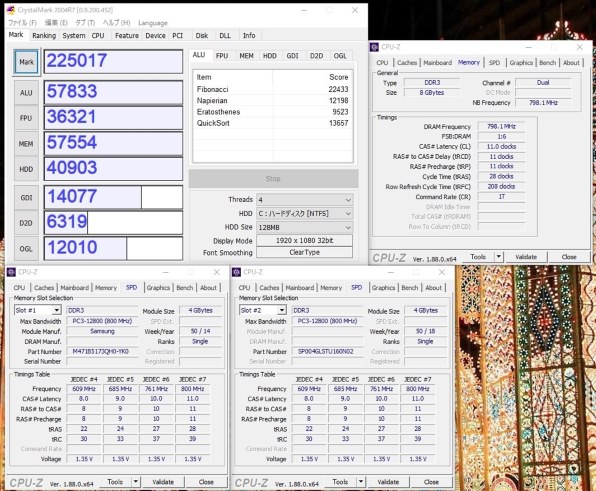Open the SPD tab in CPU-Z Memory window
The height and width of the screenshot is (491, 596).
[x=494, y=63]
